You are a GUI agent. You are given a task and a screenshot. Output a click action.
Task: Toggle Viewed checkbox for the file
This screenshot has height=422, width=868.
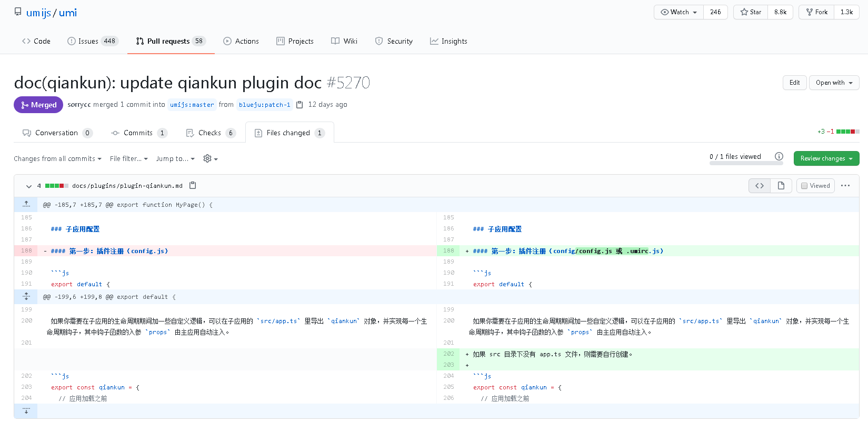(x=804, y=186)
